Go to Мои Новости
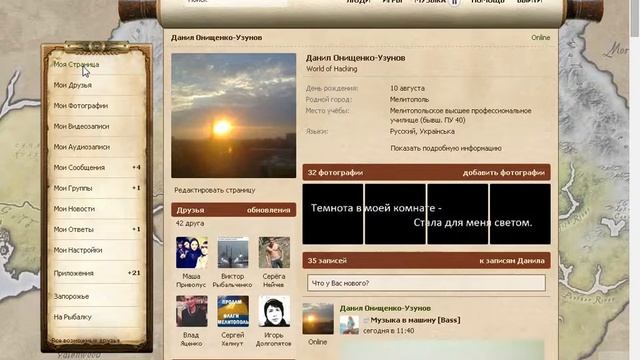 tap(74, 209)
